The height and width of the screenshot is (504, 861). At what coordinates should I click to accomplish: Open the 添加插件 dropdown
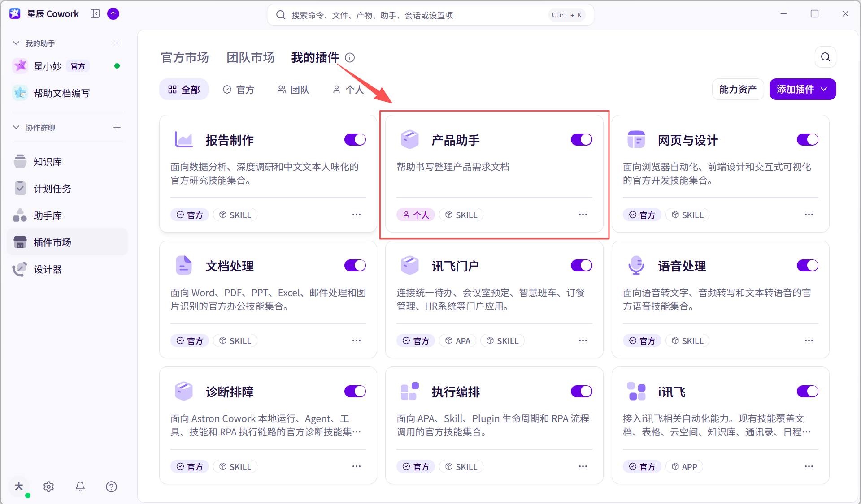803,89
